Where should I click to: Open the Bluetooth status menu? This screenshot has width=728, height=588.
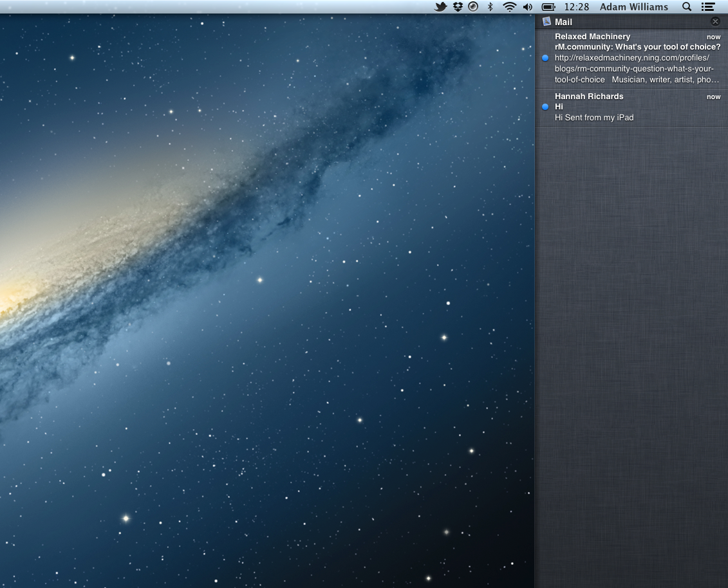(x=490, y=6)
